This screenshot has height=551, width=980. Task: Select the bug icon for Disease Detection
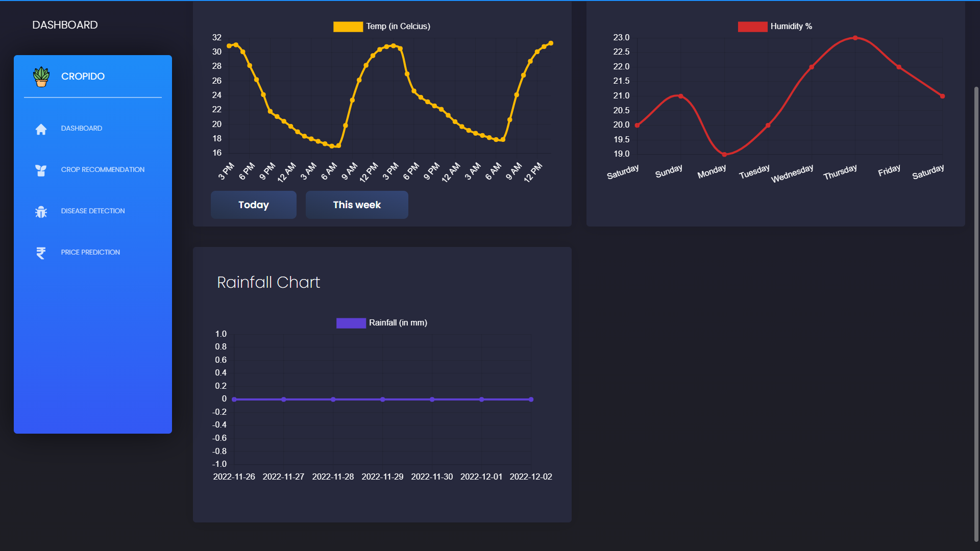tap(41, 211)
